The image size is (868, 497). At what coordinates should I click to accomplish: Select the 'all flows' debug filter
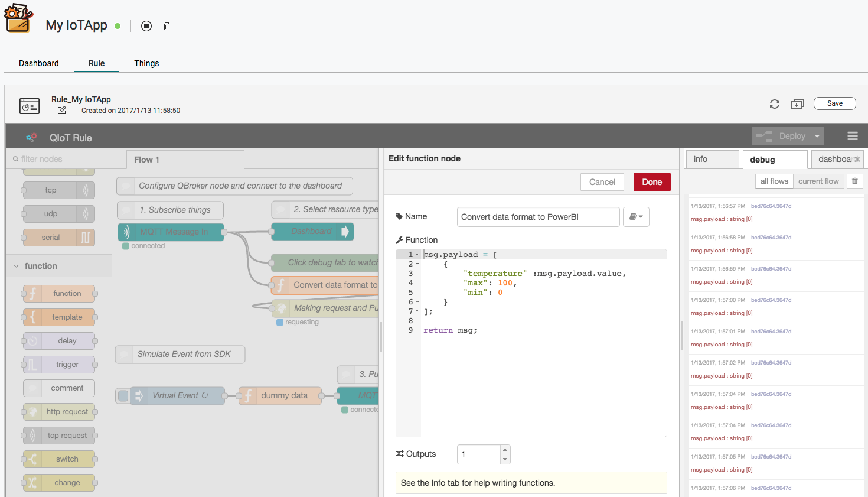(774, 181)
